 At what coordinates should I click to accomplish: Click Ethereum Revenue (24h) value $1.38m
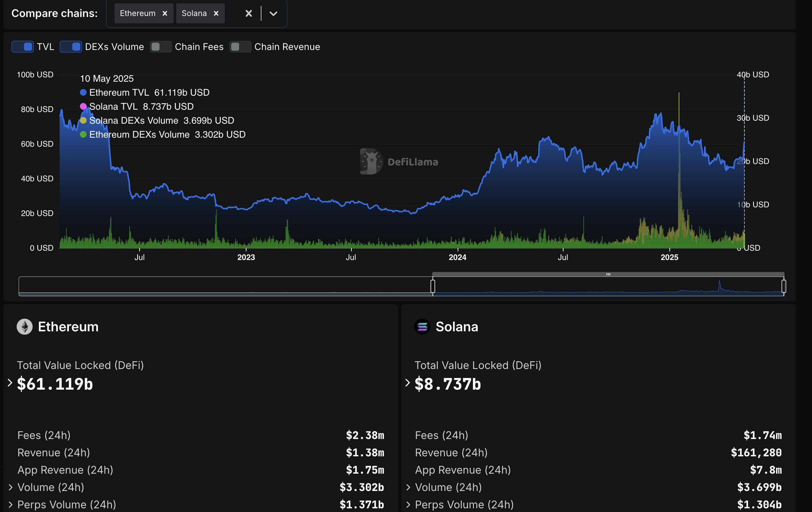365,453
